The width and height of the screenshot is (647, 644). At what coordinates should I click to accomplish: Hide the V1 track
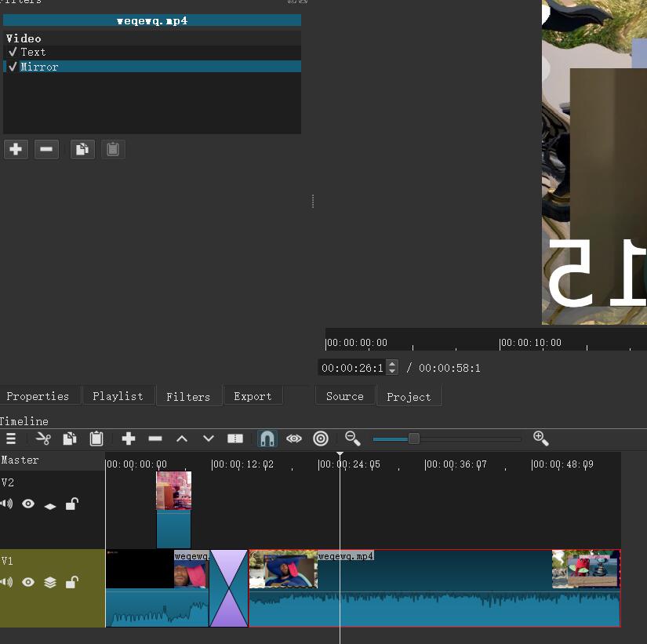[28, 582]
